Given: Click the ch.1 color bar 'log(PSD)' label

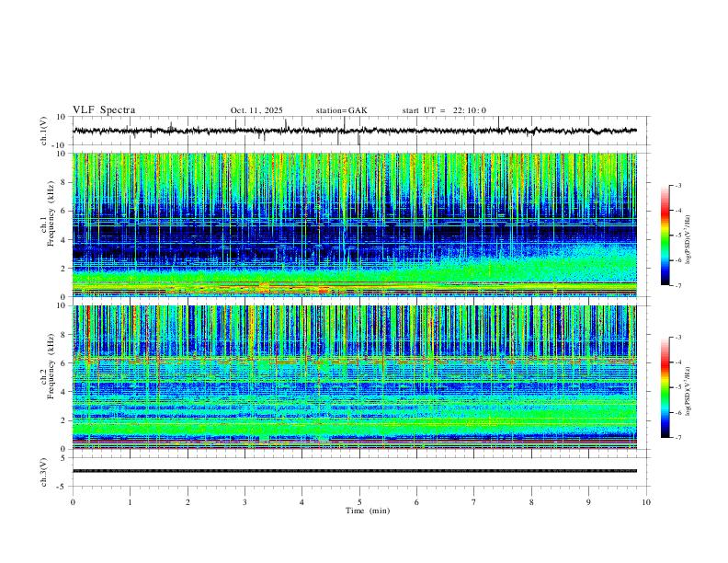Looking at the screenshot, I should pos(688,240).
